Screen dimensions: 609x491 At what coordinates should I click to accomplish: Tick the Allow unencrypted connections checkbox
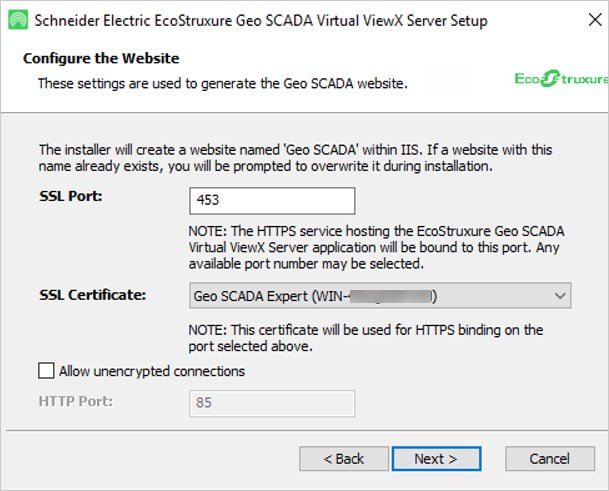[46, 372]
